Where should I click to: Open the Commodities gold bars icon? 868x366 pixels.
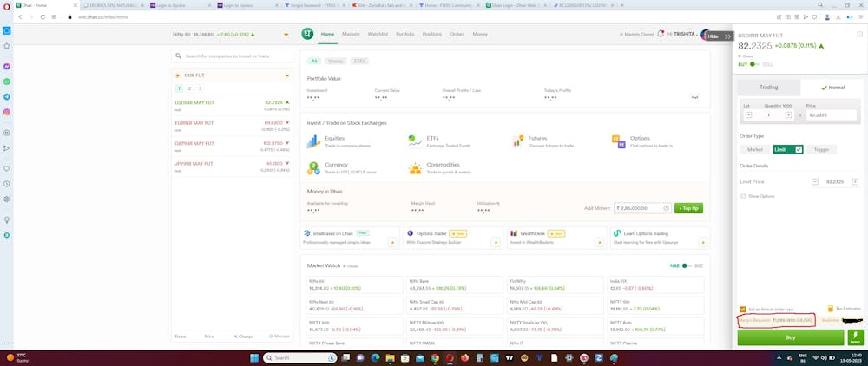415,167
